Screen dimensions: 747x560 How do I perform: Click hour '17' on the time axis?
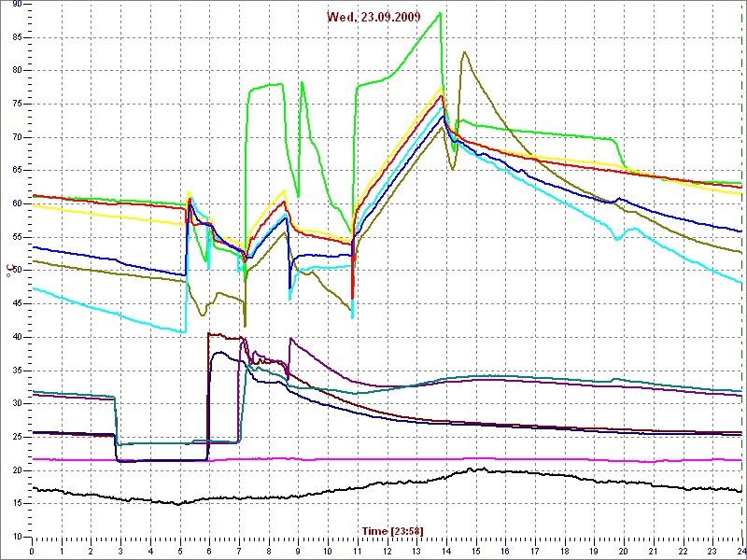pyautogui.click(x=534, y=551)
